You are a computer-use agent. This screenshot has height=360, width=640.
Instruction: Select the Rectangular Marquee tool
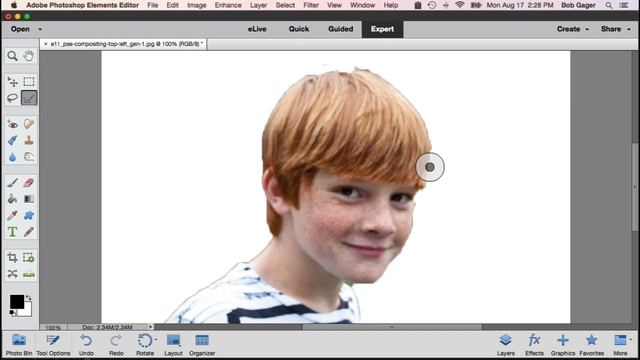click(29, 82)
